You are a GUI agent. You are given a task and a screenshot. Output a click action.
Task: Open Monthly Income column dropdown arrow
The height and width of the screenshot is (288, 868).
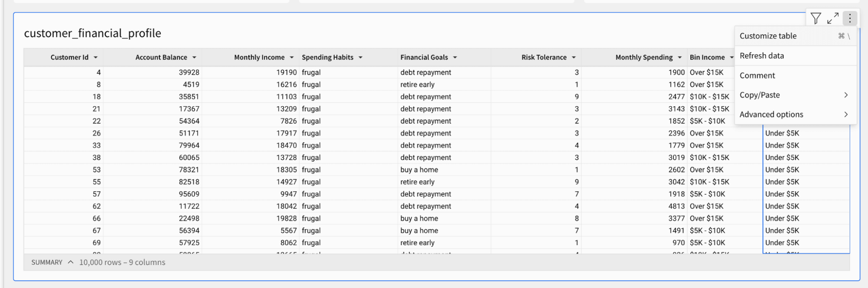point(292,57)
